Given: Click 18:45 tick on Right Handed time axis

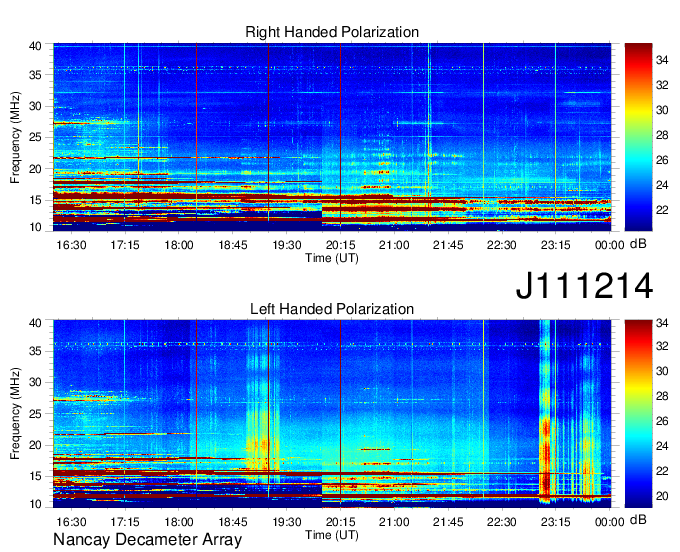Looking at the screenshot, I should (233, 245).
